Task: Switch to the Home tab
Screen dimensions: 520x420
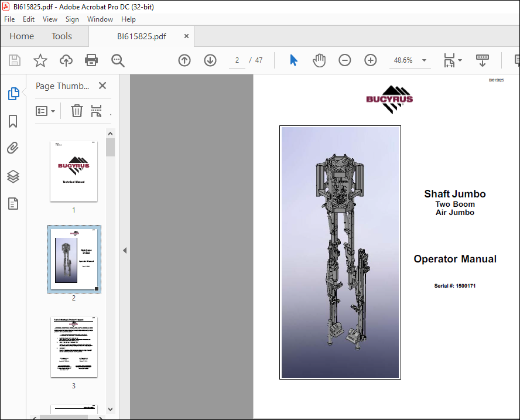Action: point(22,36)
